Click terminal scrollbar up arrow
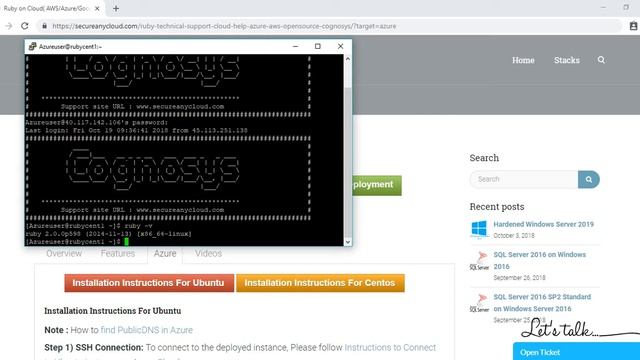 [348, 59]
